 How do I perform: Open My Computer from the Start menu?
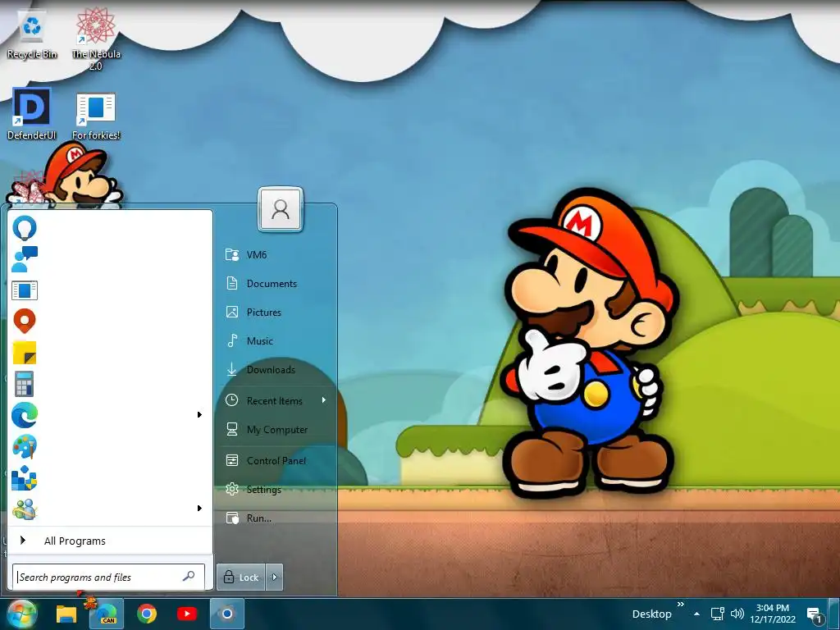[x=276, y=430]
